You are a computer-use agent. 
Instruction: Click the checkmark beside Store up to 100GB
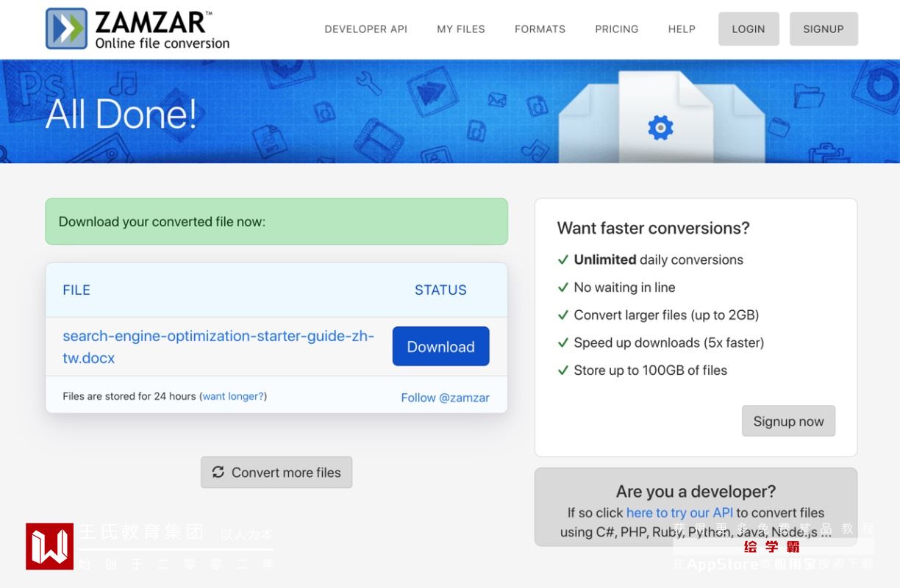coord(563,370)
